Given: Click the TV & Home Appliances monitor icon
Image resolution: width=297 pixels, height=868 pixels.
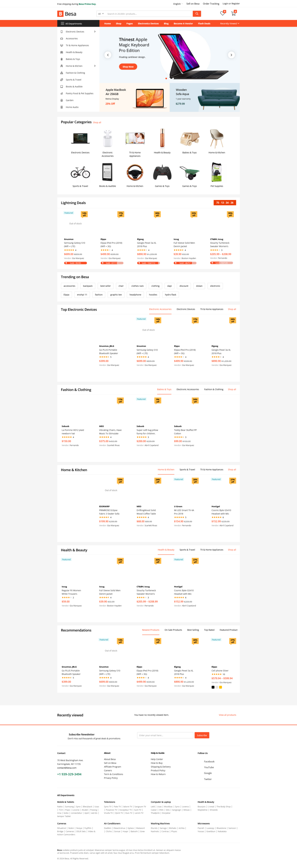Looking at the screenshot, I should click(62, 45).
